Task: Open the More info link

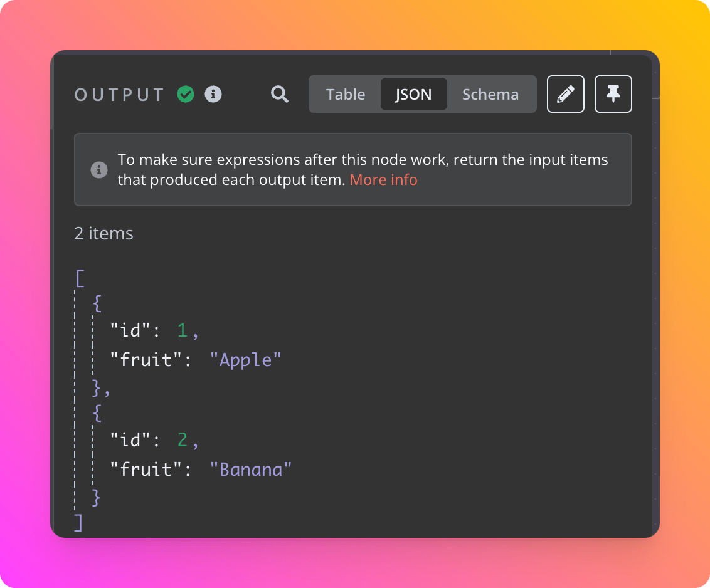Action: 383,180
